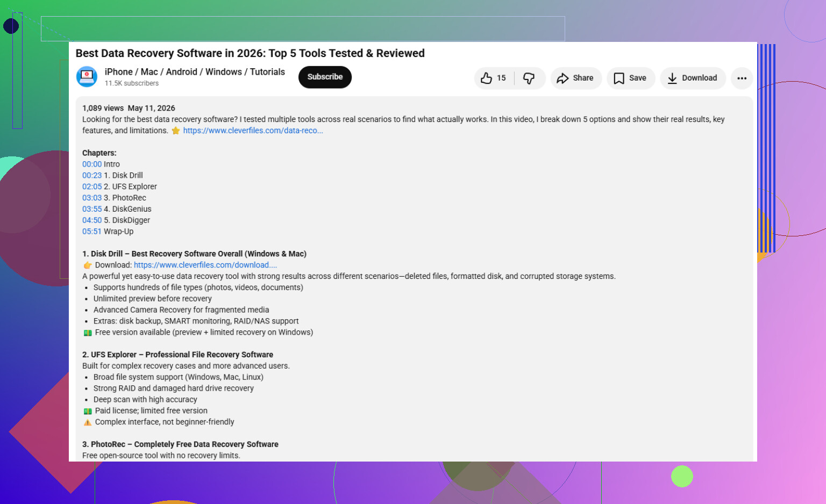826x504 pixels.
Task: Click 'Strong RAID and damaged hard drive recovery' bullet
Action: [x=174, y=388]
